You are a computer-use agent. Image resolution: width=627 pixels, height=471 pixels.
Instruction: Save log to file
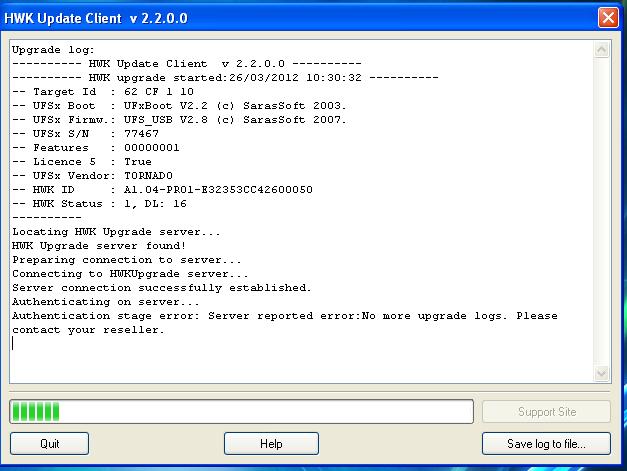tap(546, 443)
